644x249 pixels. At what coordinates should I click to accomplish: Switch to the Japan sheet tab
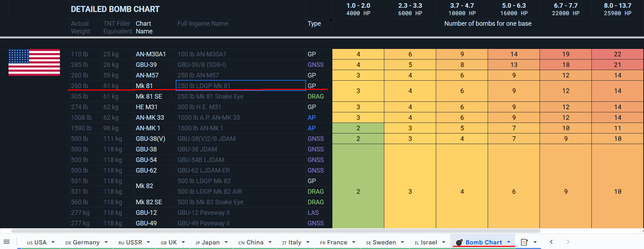coord(207,242)
